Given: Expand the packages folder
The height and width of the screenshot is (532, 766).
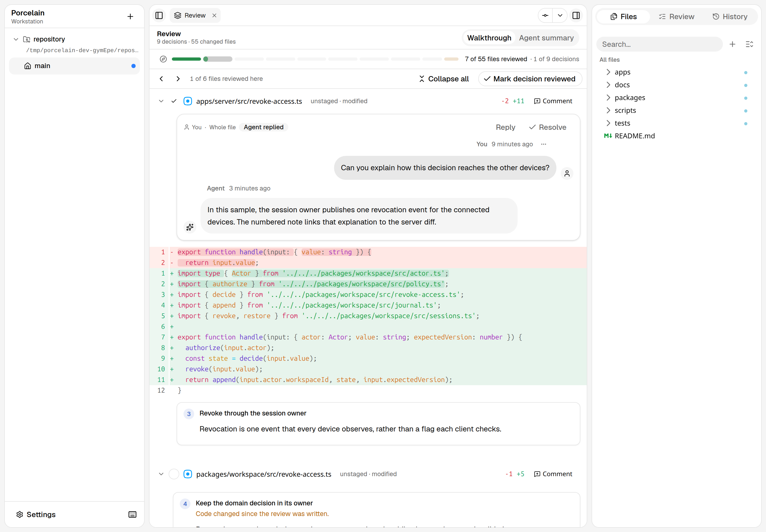Looking at the screenshot, I should click(x=608, y=98).
